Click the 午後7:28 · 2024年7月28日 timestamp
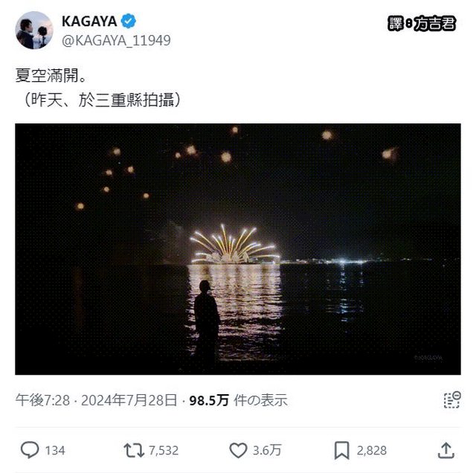Image resolution: width=476 pixels, height=473 pixels. 96,400
